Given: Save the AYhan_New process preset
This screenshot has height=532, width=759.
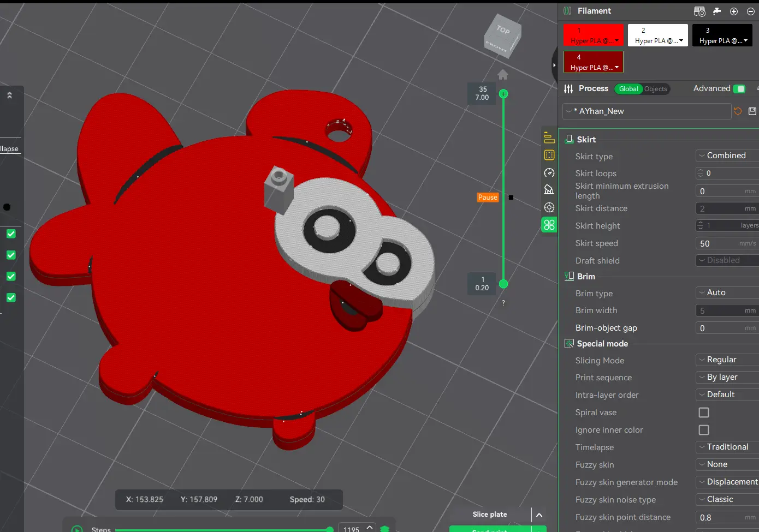Looking at the screenshot, I should click(752, 111).
